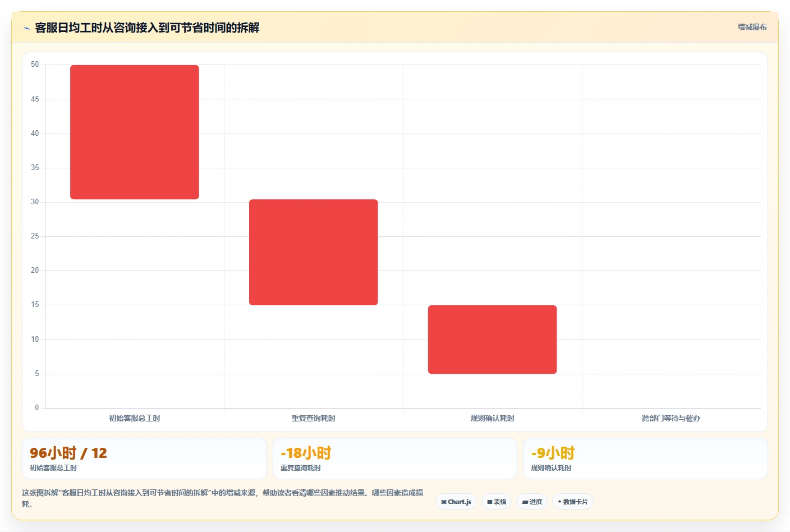Click the -18小时 value card
The width and height of the screenshot is (790, 532).
pos(395,458)
